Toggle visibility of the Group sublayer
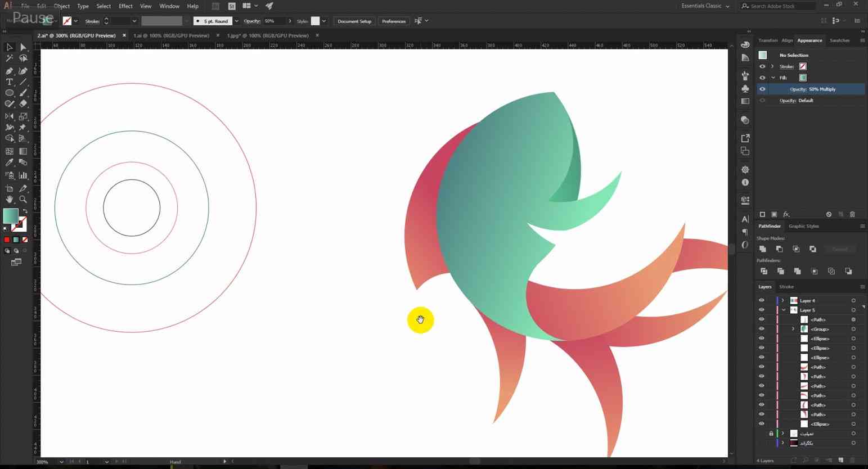The width and height of the screenshot is (868, 469). pos(762,329)
